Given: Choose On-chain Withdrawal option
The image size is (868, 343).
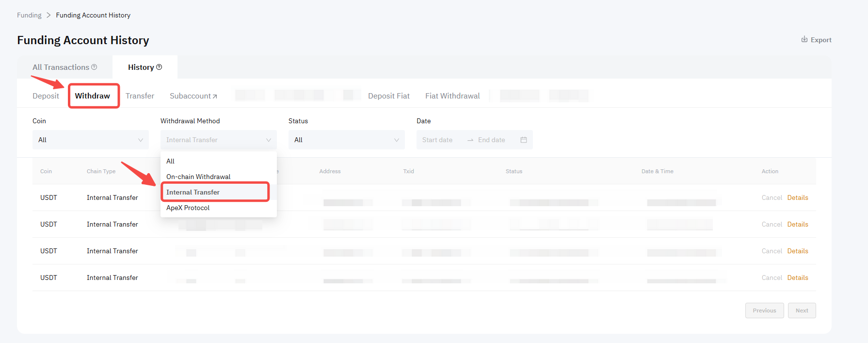Looking at the screenshot, I should tap(198, 177).
